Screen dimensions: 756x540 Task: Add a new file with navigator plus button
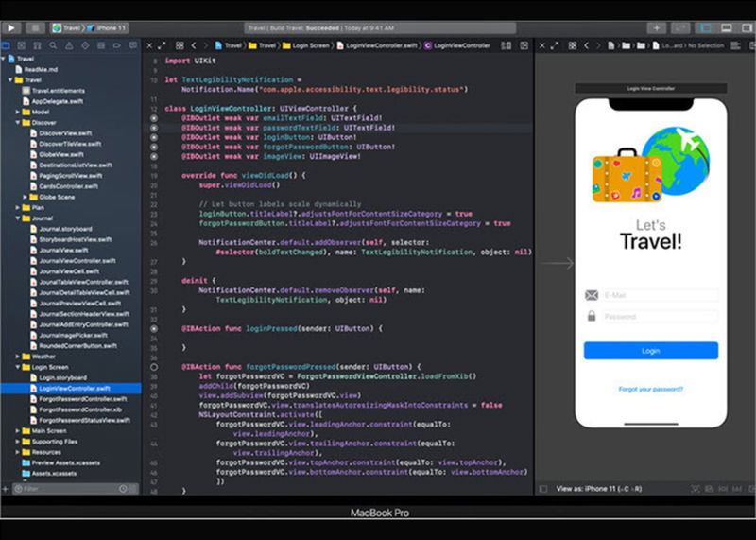point(6,489)
